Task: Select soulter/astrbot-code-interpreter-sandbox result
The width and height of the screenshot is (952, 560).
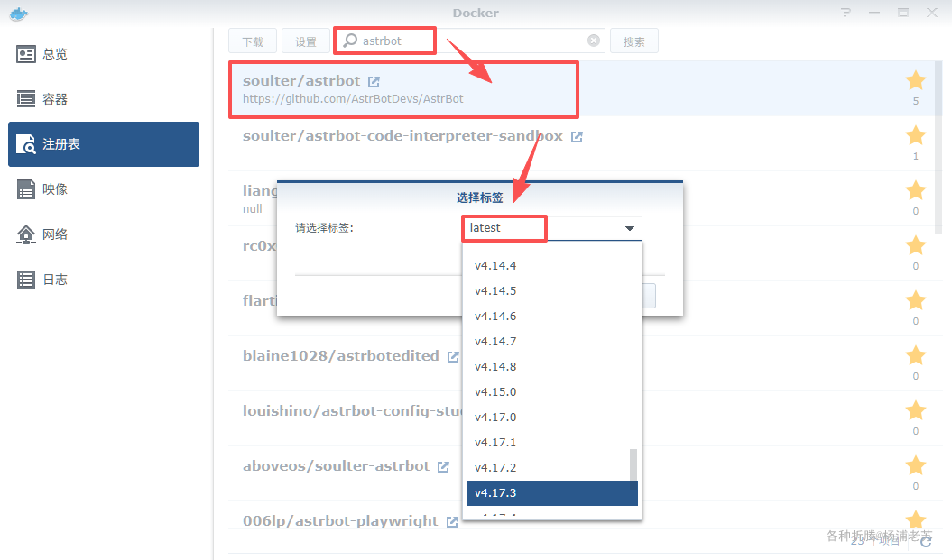Action: tap(582, 143)
